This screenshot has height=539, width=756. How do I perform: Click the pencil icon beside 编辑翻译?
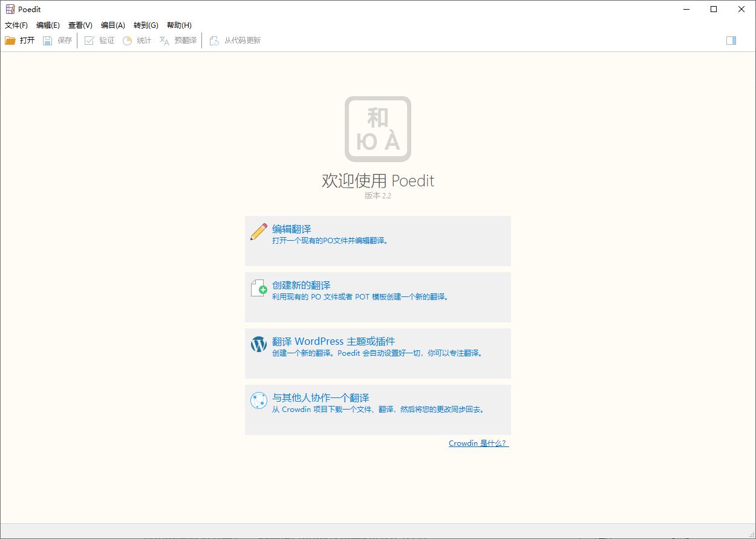[x=259, y=232]
